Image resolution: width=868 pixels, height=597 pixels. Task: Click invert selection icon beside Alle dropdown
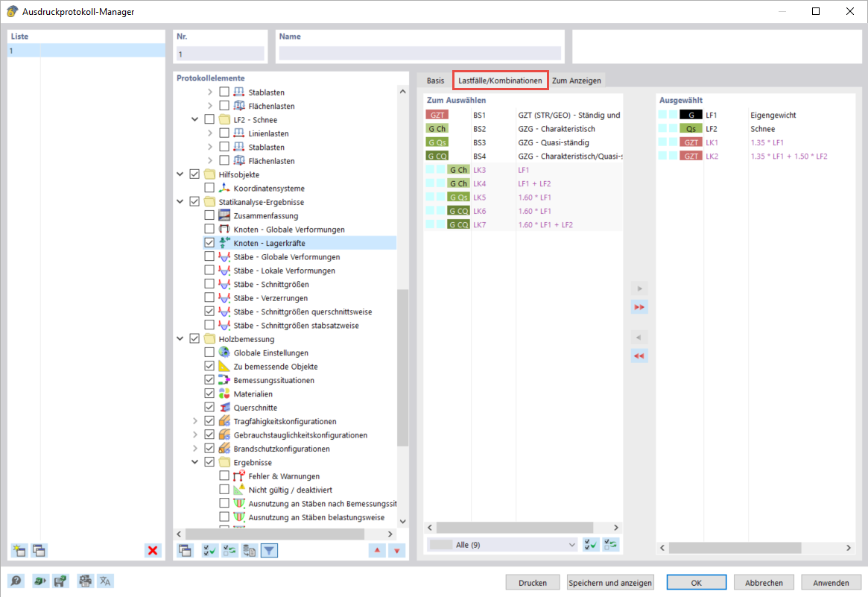point(611,545)
